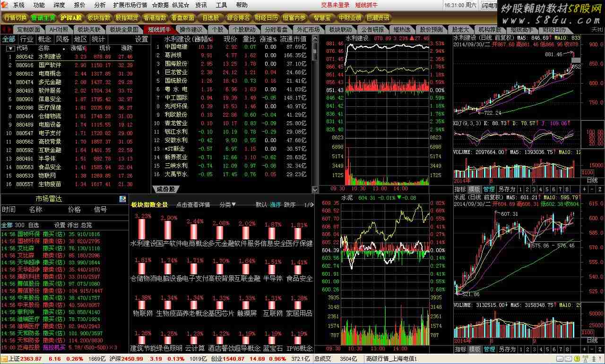The image size is (605, 364).
Task: Click the 指标 tab under 水利建设 daily chart
Action: 460,189
